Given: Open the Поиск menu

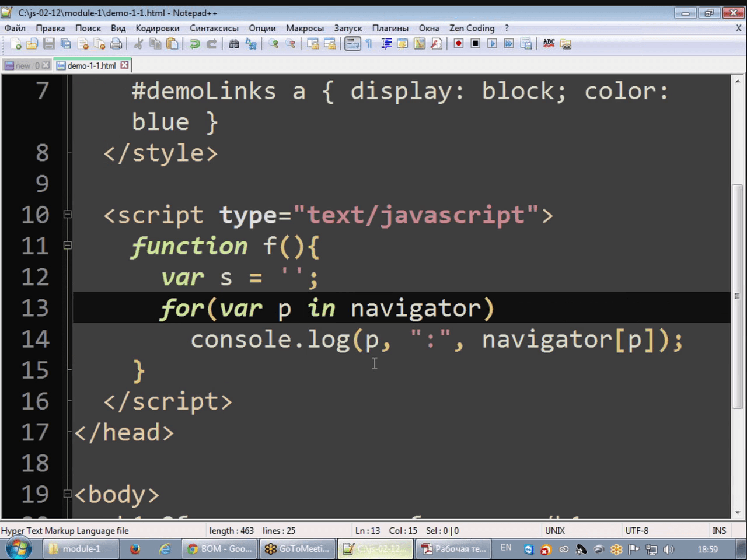Looking at the screenshot, I should coord(88,28).
